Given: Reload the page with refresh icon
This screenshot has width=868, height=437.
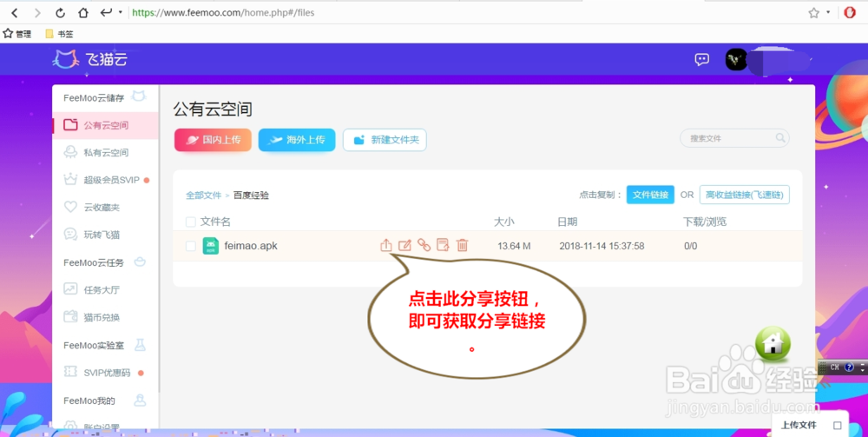Looking at the screenshot, I should pyautogui.click(x=60, y=13).
